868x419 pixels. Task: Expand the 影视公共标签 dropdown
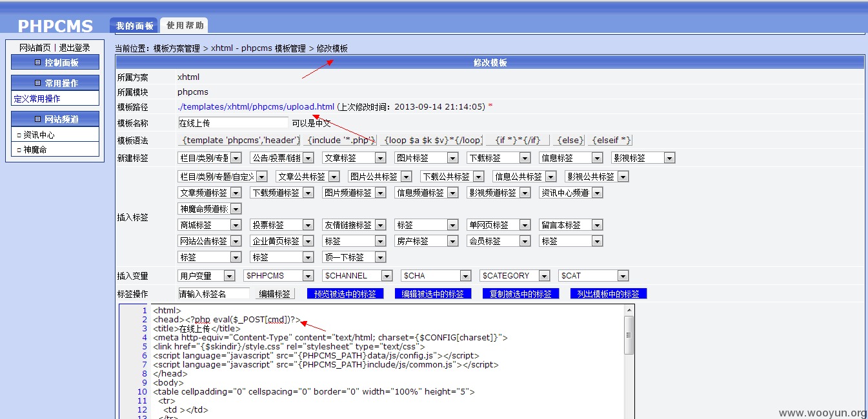click(597, 177)
